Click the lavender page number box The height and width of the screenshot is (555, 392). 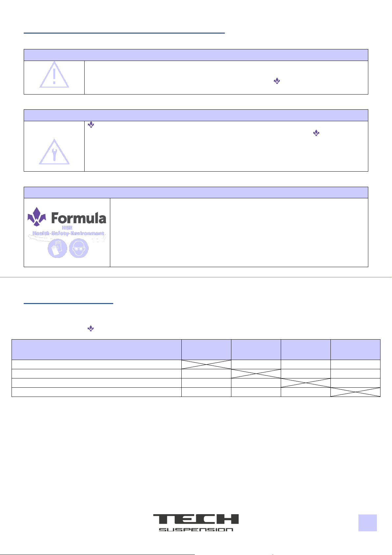point(368,523)
